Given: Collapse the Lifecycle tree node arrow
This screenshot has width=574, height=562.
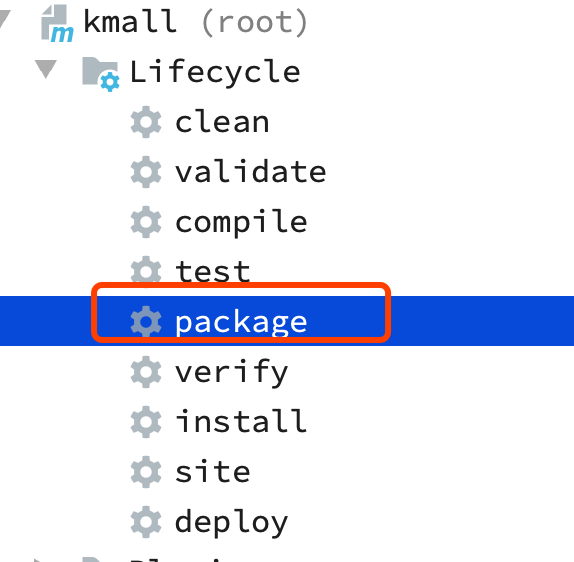Looking at the screenshot, I should click(46, 69).
